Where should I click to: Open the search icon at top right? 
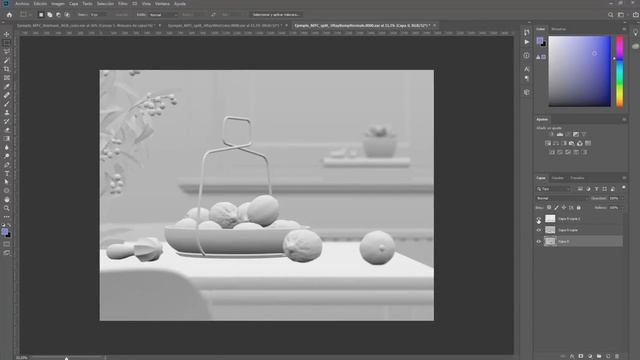point(610,15)
